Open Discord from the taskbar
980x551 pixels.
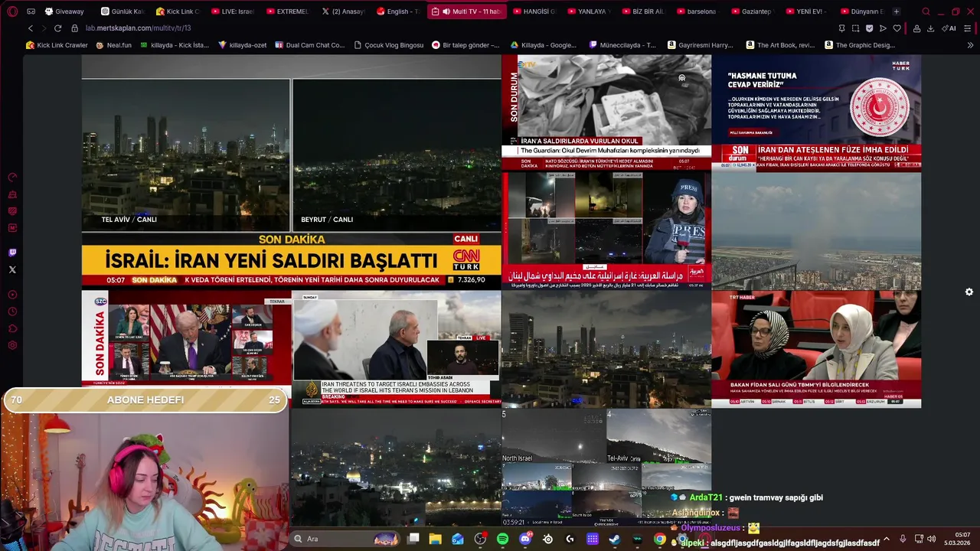click(525, 539)
